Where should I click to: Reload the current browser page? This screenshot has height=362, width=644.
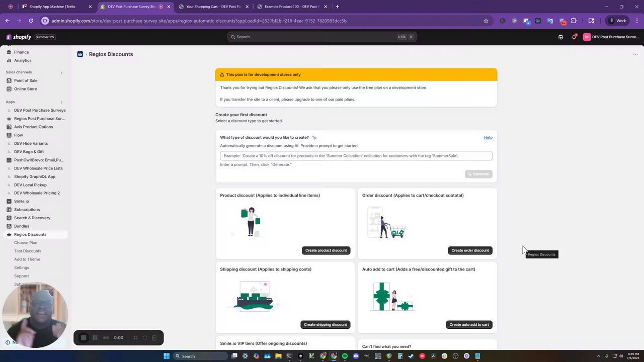[31, 21]
